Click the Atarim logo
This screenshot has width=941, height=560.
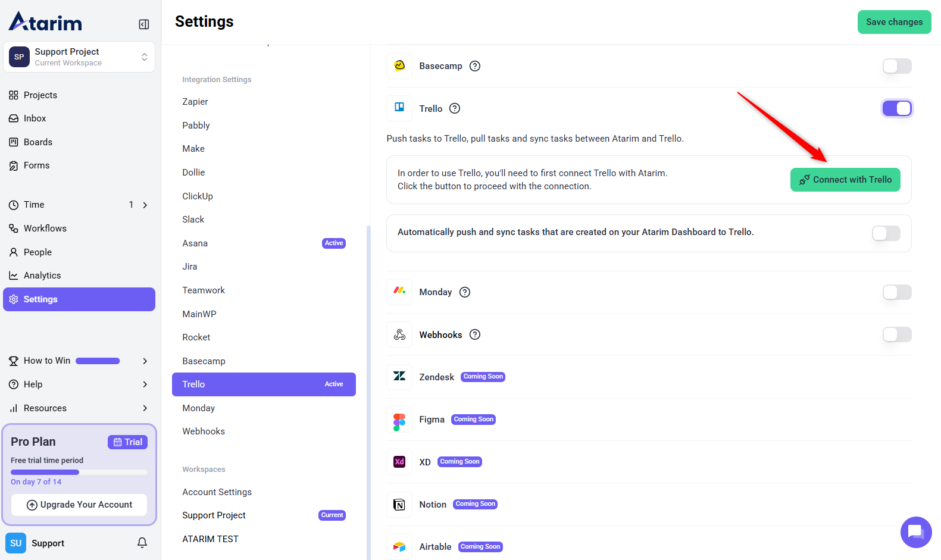coord(46,22)
